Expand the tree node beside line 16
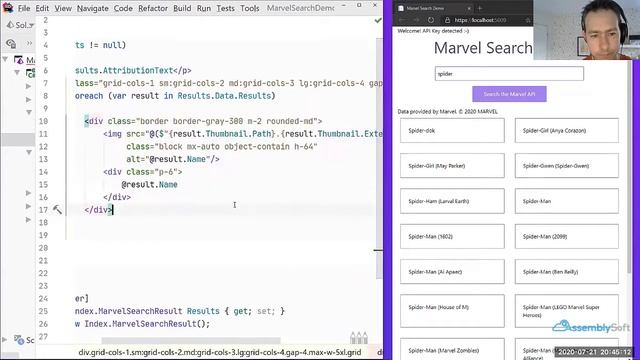 [28, 193]
